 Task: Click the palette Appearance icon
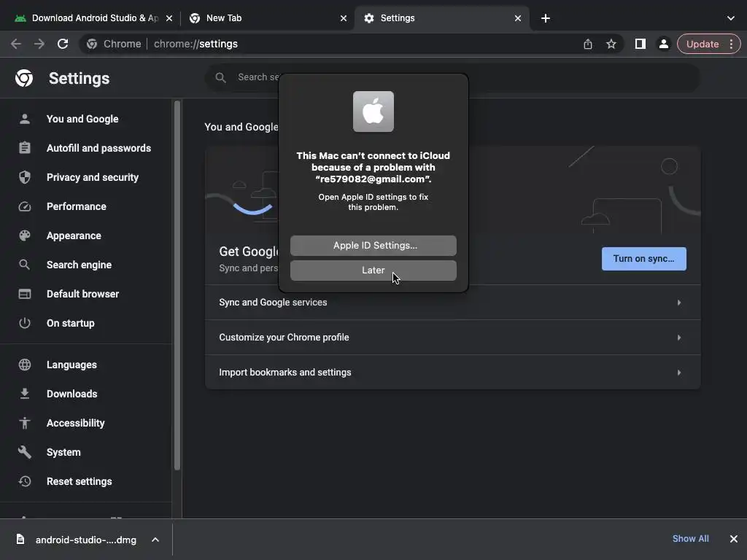25,236
